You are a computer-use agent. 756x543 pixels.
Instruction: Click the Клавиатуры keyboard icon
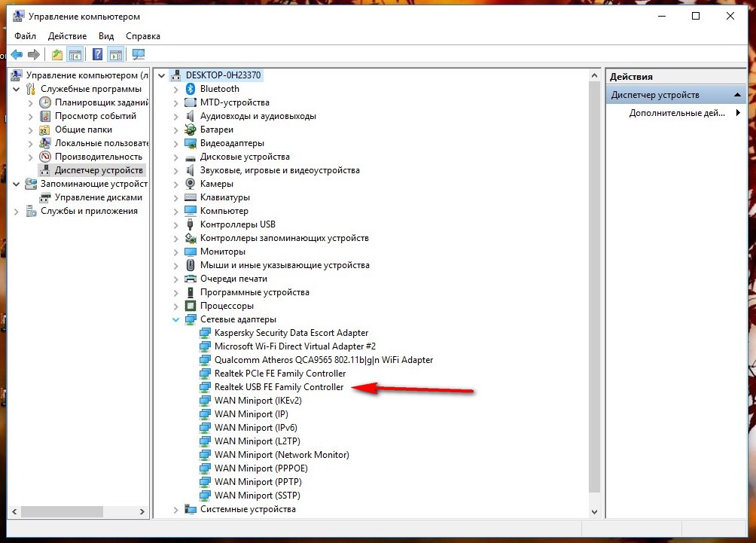coord(191,197)
